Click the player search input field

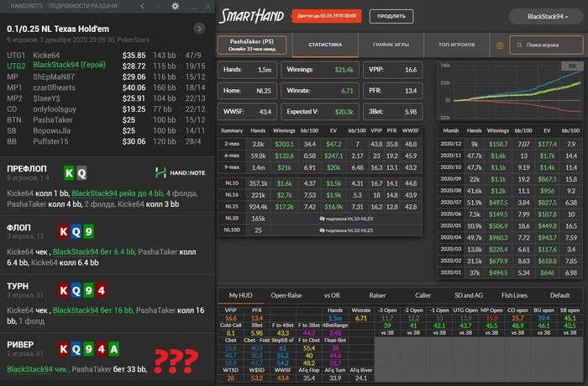pyautogui.click(x=546, y=45)
